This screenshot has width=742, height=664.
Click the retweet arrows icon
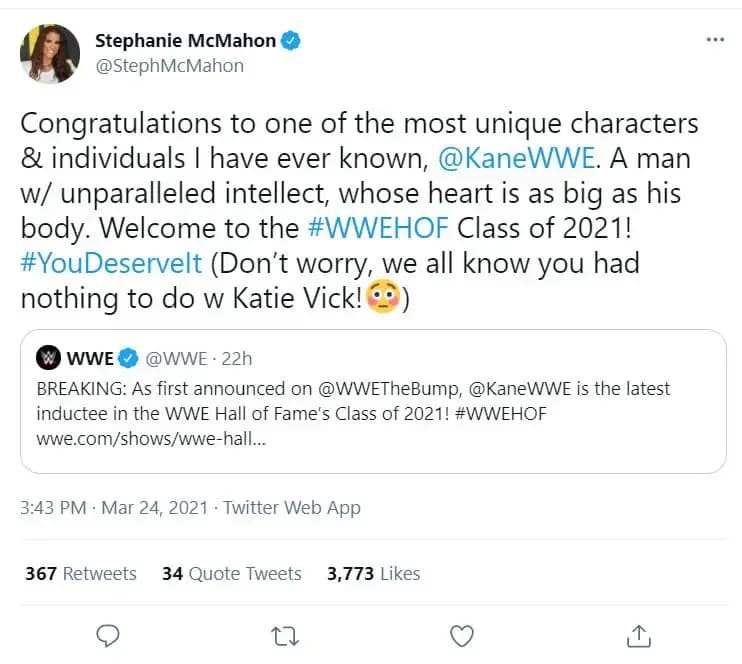[x=284, y=635]
